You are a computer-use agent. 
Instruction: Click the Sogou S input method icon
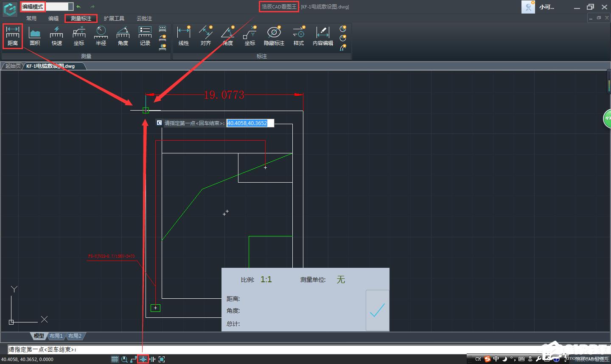tap(488, 359)
